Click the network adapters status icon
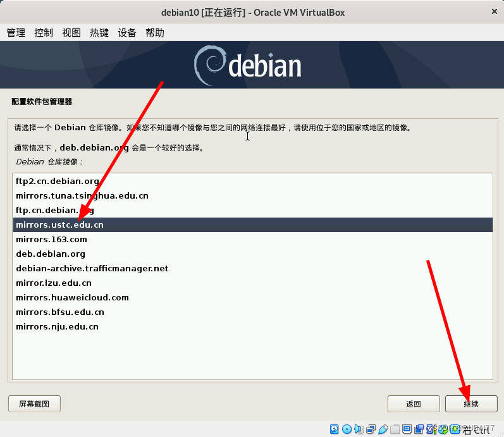The height and width of the screenshot is (437, 504). (371, 429)
